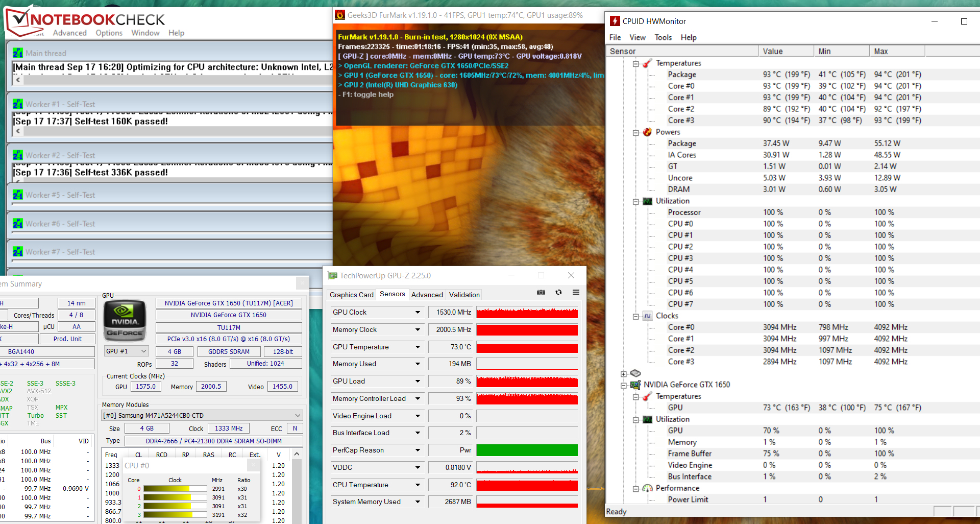This screenshot has width=980, height=524.
Task: Select Sensors tab in GPU-Z
Action: [393, 294]
